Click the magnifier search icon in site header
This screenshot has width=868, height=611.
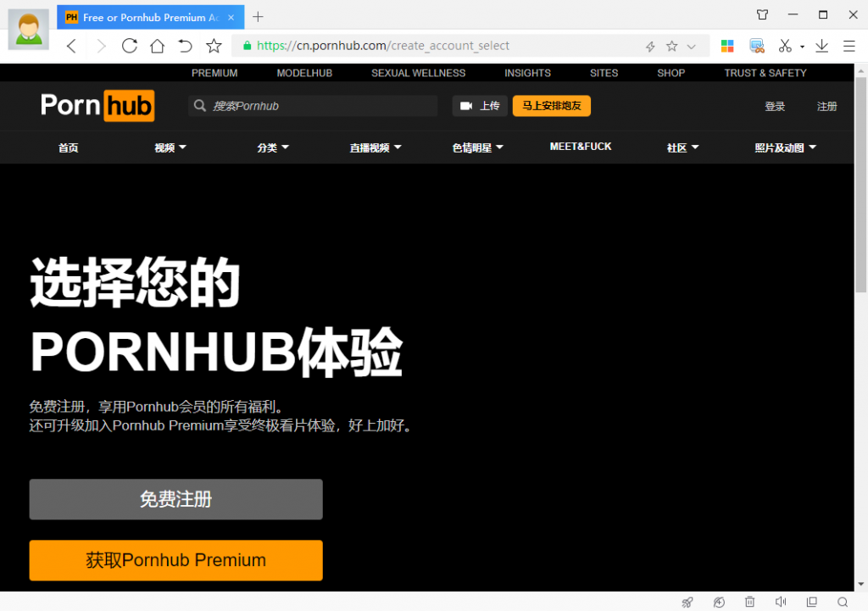pyautogui.click(x=200, y=106)
